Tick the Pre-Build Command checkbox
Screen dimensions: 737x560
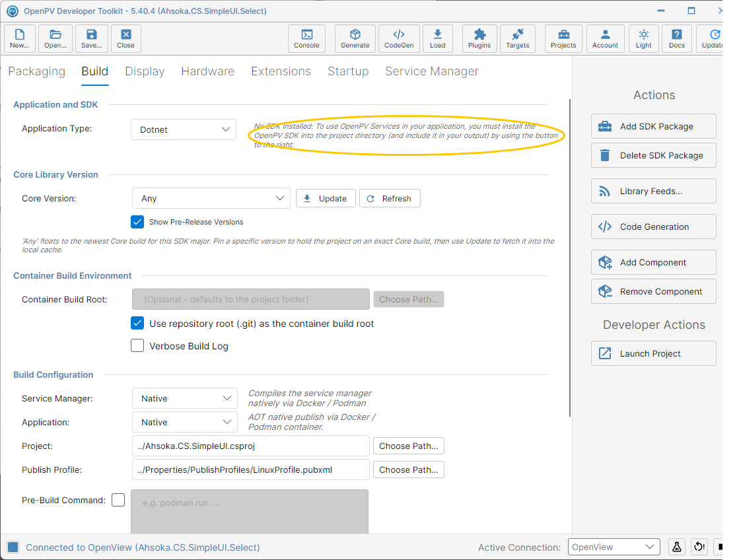pyautogui.click(x=118, y=500)
